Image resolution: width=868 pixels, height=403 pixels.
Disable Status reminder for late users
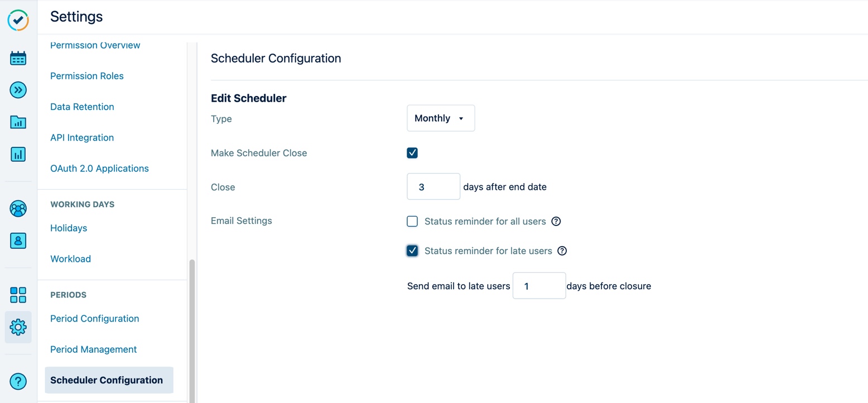tap(412, 251)
